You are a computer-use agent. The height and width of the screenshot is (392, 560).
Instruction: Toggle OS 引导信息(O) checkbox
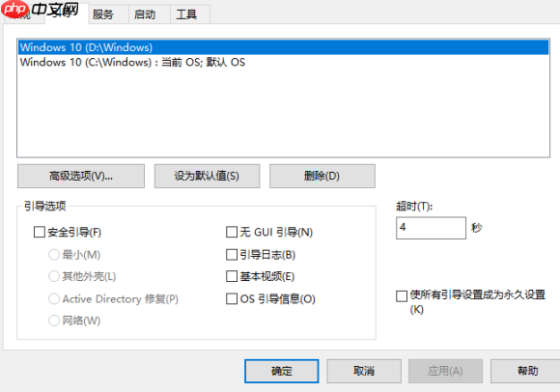(x=232, y=298)
